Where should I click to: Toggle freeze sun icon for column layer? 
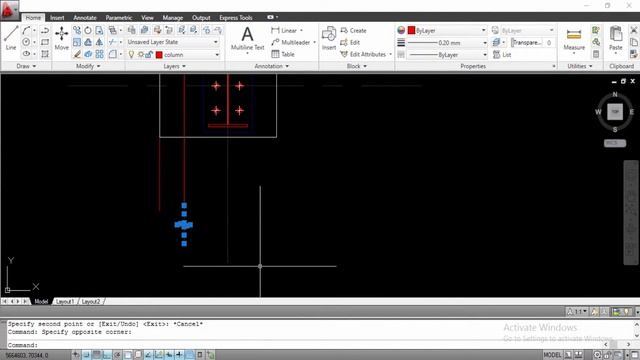click(x=141, y=54)
